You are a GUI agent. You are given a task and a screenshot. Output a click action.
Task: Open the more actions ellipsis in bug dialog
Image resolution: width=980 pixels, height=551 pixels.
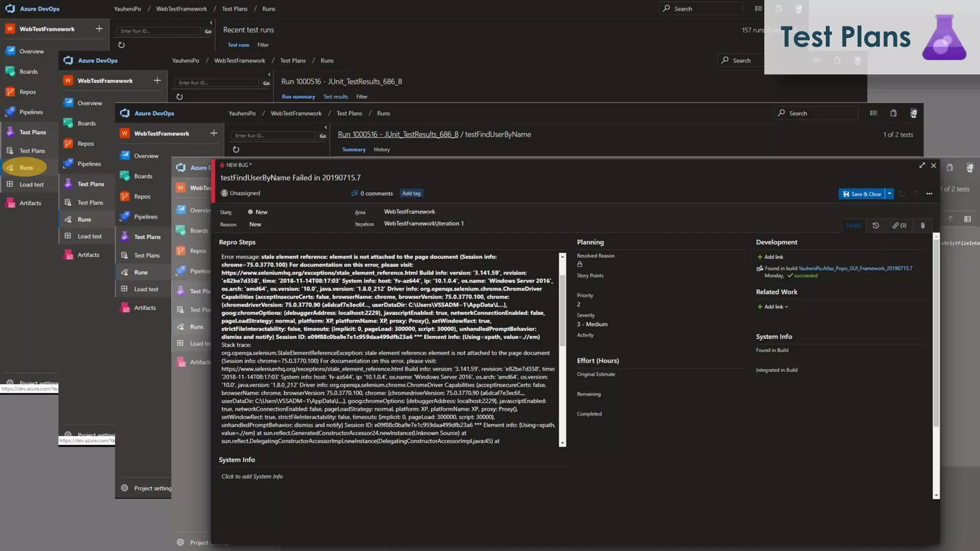pos(929,194)
